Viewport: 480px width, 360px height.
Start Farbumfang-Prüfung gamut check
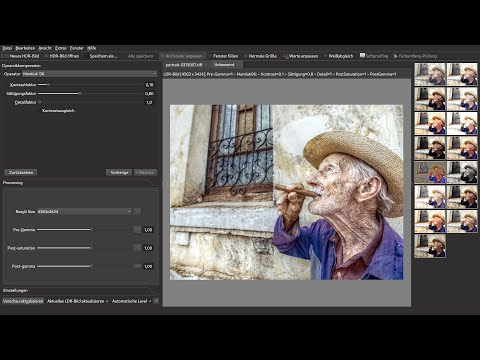click(x=415, y=56)
